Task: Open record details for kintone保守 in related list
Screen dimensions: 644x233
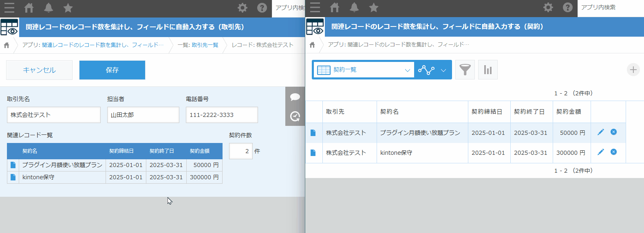Action: click(x=13, y=177)
